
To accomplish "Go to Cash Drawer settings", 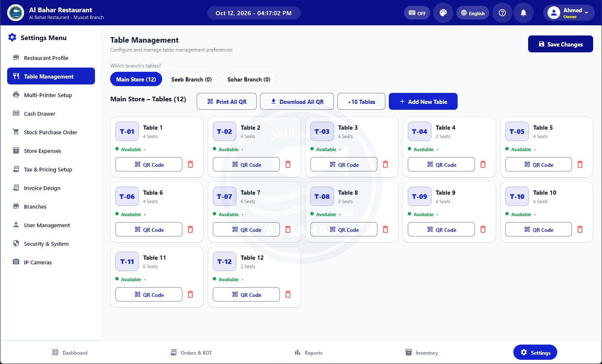I will (x=51, y=114).
